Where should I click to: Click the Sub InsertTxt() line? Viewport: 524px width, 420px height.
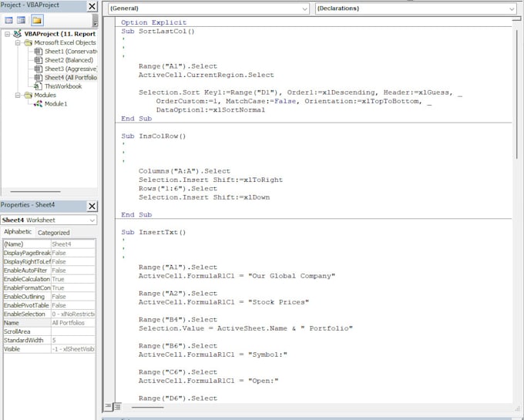pos(153,232)
